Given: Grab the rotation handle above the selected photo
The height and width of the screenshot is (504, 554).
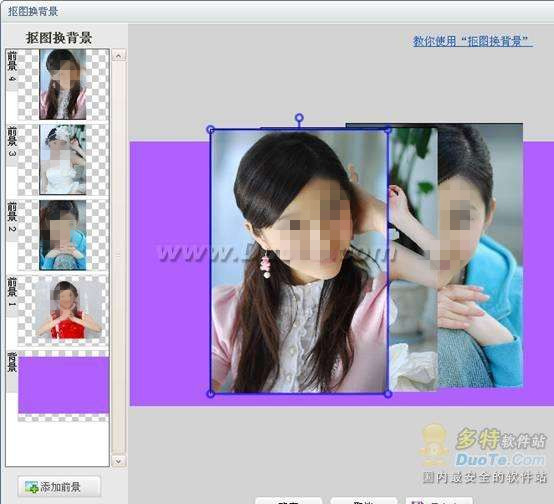Looking at the screenshot, I should click(299, 117).
